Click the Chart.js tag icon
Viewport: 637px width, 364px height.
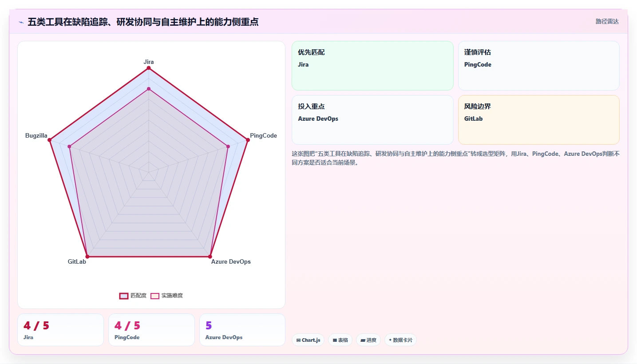point(298,340)
